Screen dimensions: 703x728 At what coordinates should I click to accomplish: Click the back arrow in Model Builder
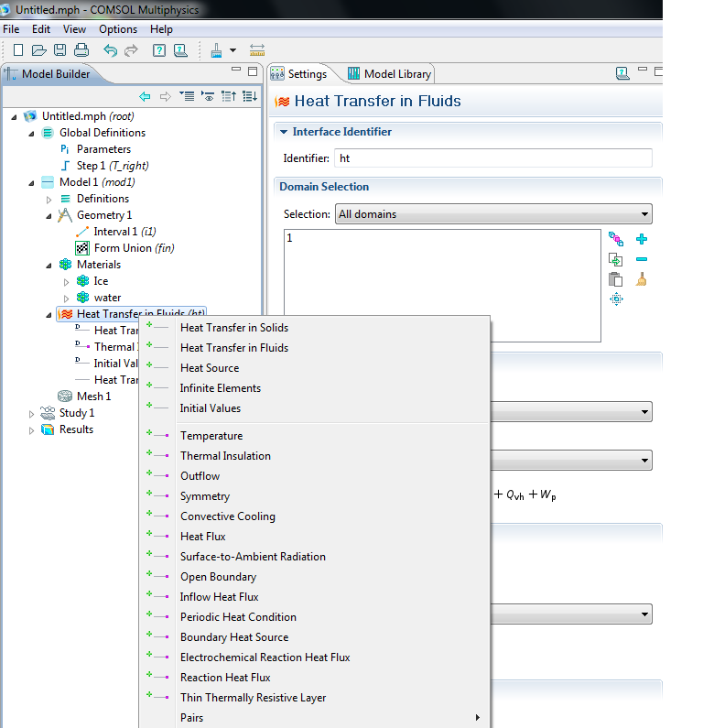[145, 96]
